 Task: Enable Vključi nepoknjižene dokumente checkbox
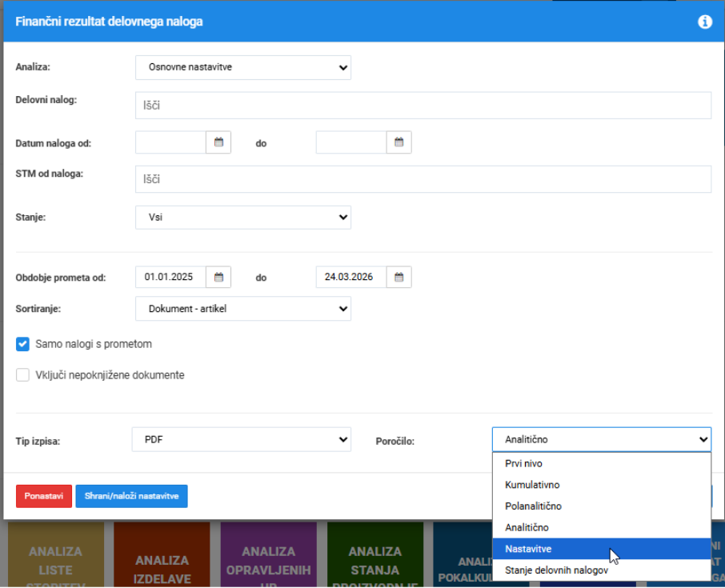tap(22, 375)
